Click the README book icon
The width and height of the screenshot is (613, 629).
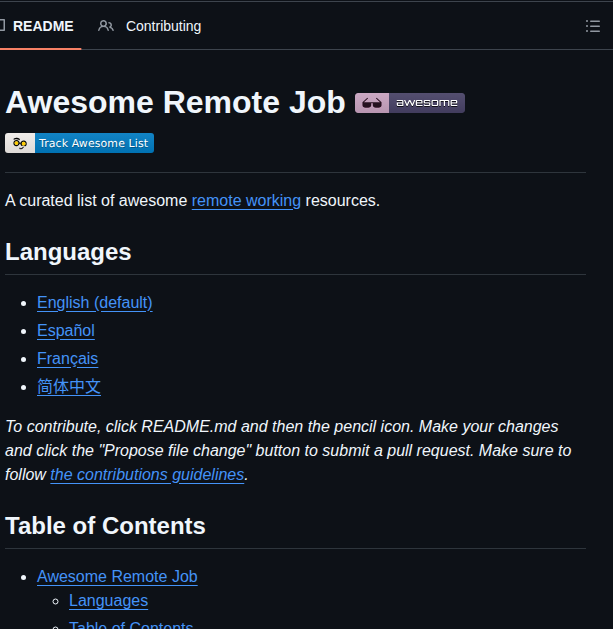click(2, 26)
